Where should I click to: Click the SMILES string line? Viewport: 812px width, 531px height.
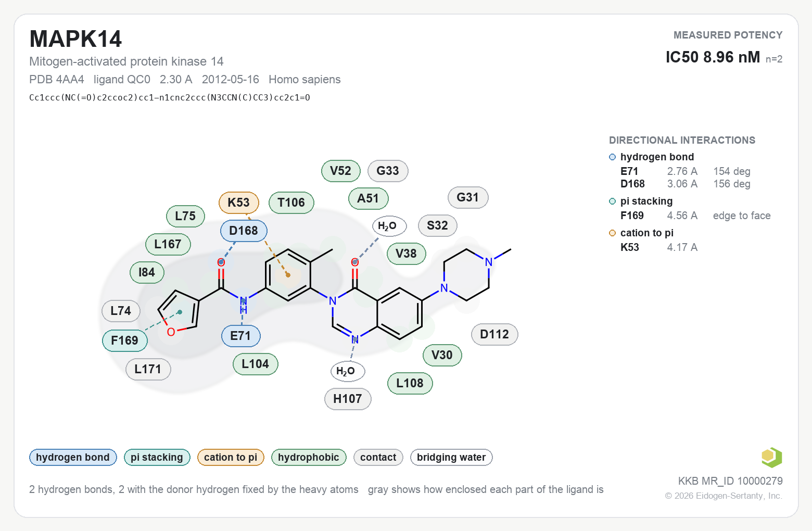(170, 97)
